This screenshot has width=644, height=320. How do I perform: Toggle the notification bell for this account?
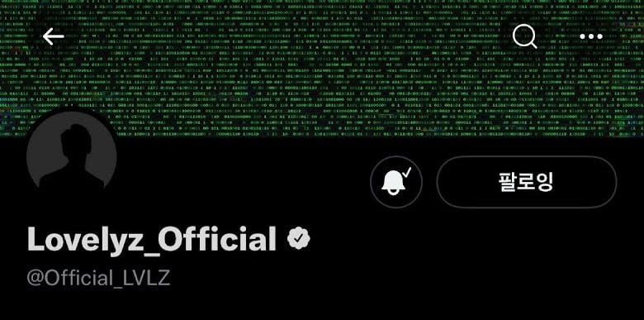pyautogui.click(x=396, y=181)
